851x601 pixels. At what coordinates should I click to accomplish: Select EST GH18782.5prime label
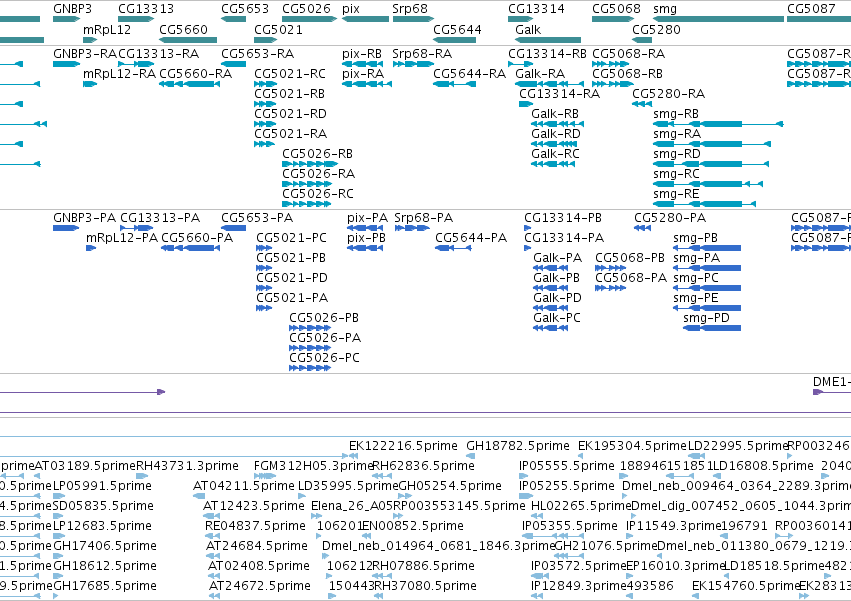[x=518, y=446]
